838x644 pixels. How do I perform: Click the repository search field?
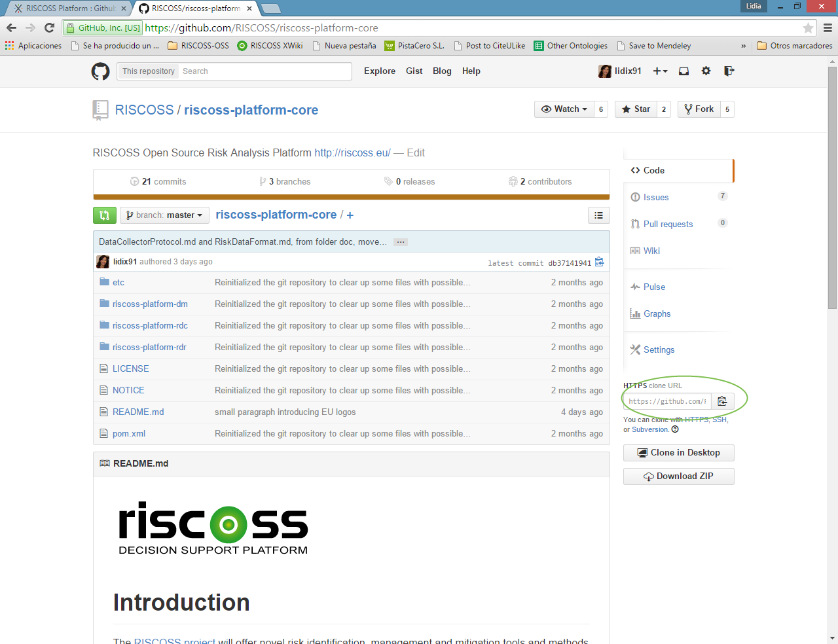coord(264,71)
